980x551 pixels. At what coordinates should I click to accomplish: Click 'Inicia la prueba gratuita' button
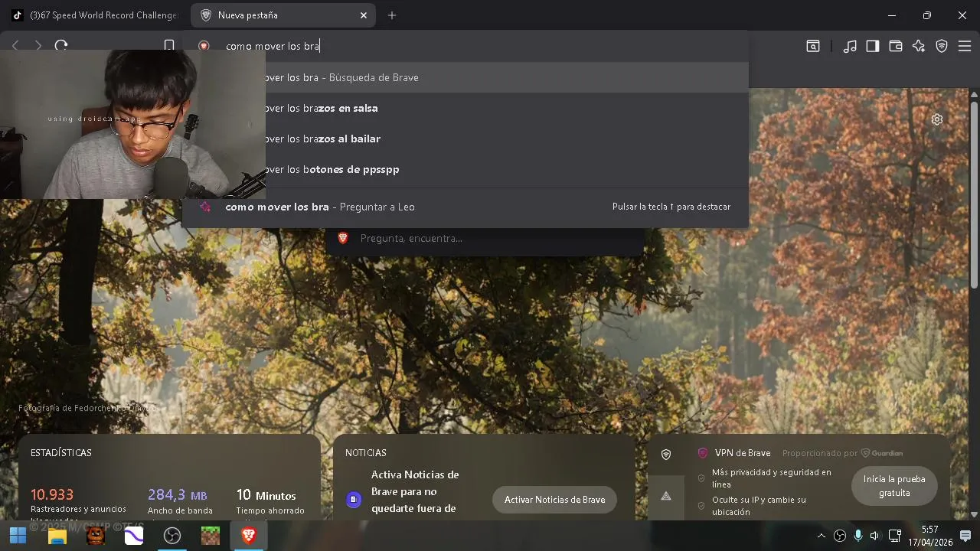[x=894, y=486]
